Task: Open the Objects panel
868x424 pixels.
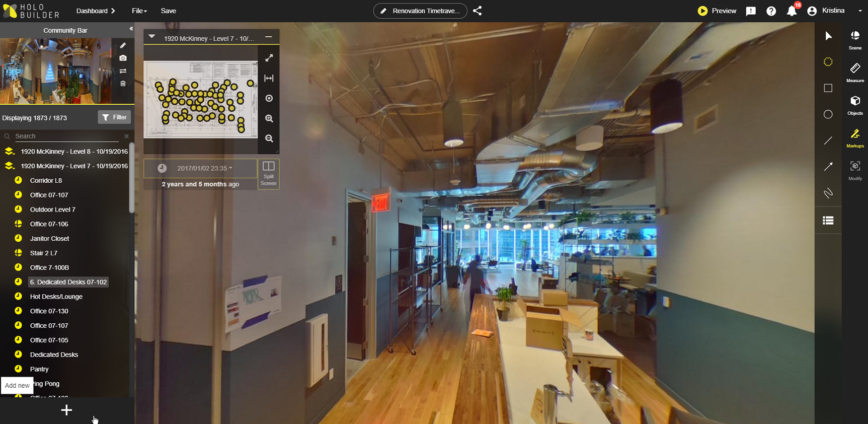Action: (x=855, y=105)
